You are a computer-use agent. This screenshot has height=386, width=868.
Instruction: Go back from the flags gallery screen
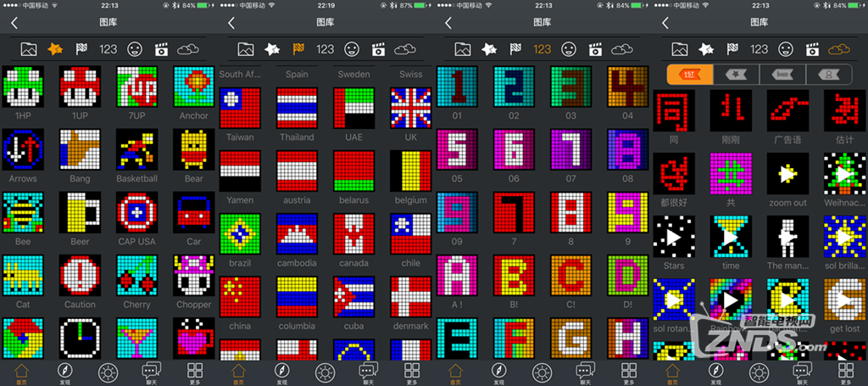pos(231,23)
